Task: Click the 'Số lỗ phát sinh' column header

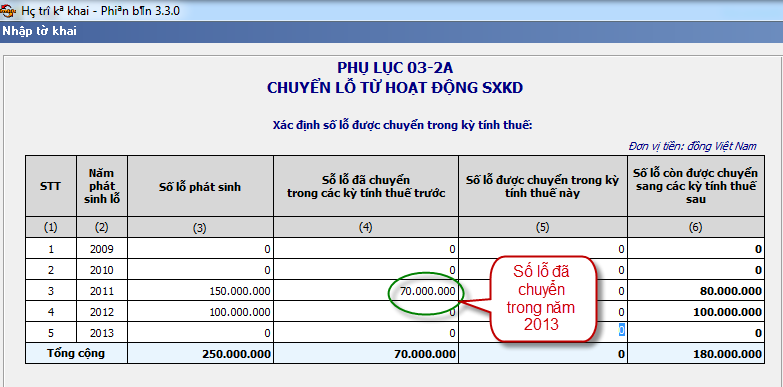Action: [x=200, y=186]
